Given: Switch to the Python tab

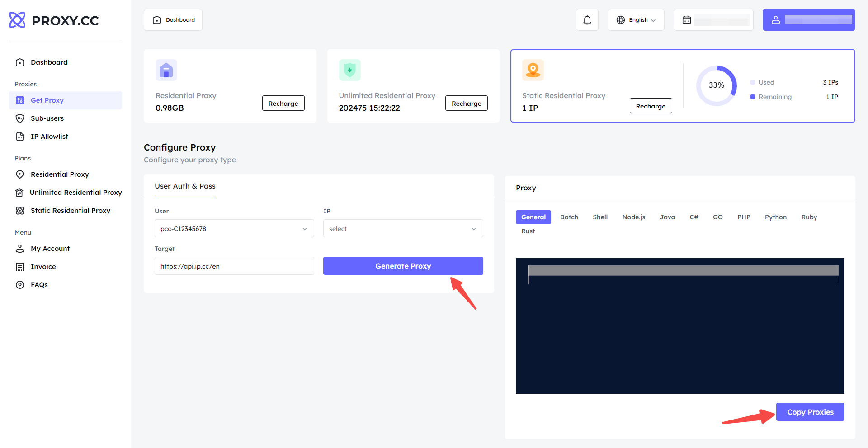Looking at the screenshot, I should coord(776,217).
